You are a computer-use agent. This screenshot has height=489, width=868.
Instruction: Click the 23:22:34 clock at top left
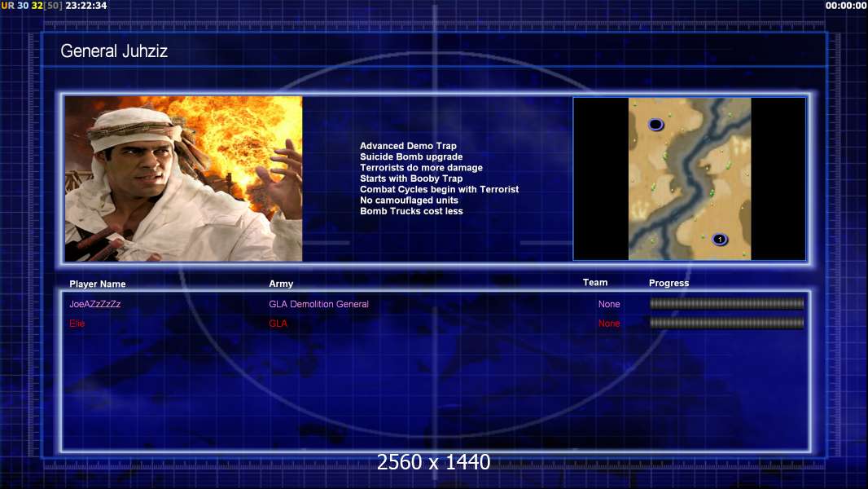86,6
